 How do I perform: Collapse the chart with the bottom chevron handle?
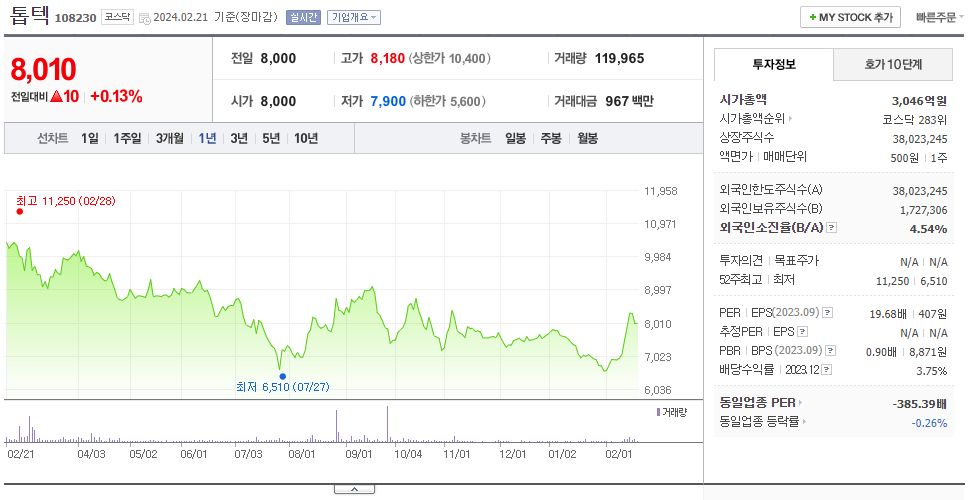pyautogui.click(x=354, y=490)
